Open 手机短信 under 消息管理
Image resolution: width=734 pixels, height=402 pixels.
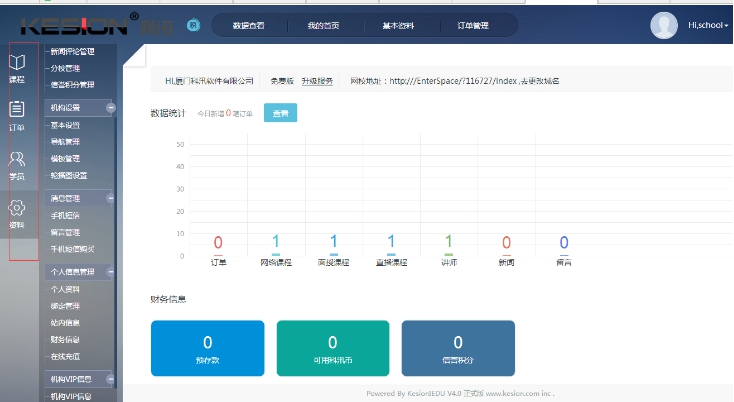click(66, 216)
